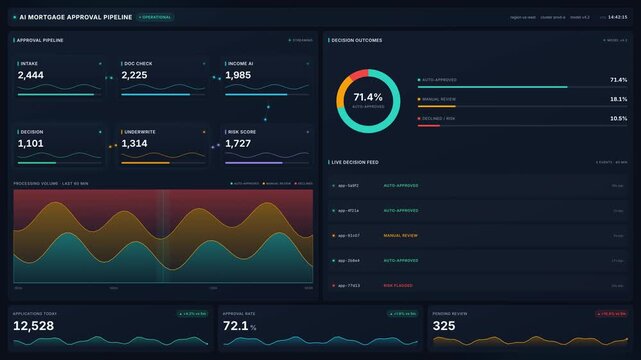
Task: Click the Decision count 1,101
Action: [31, 143]
